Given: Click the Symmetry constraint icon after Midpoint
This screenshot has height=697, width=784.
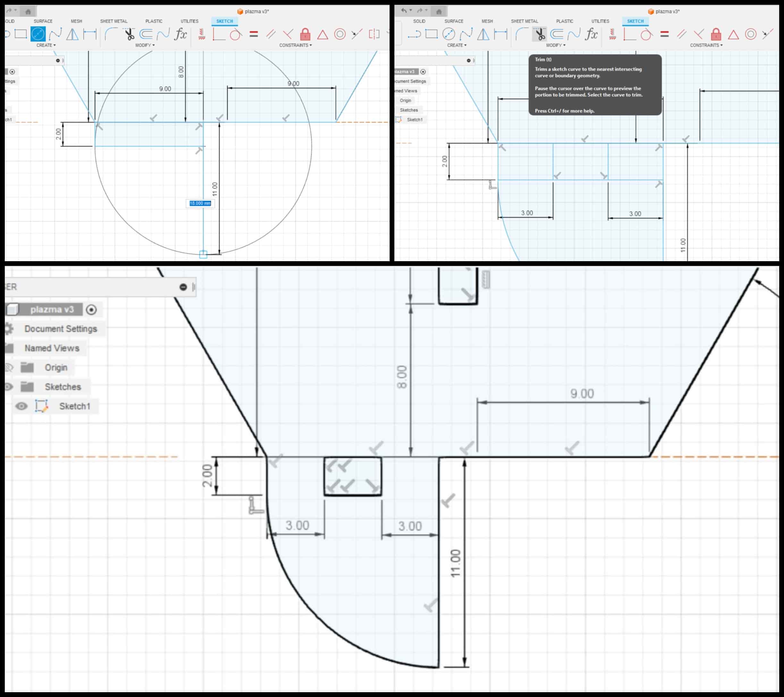Looking at the screenshot, I should pos(374,35).
